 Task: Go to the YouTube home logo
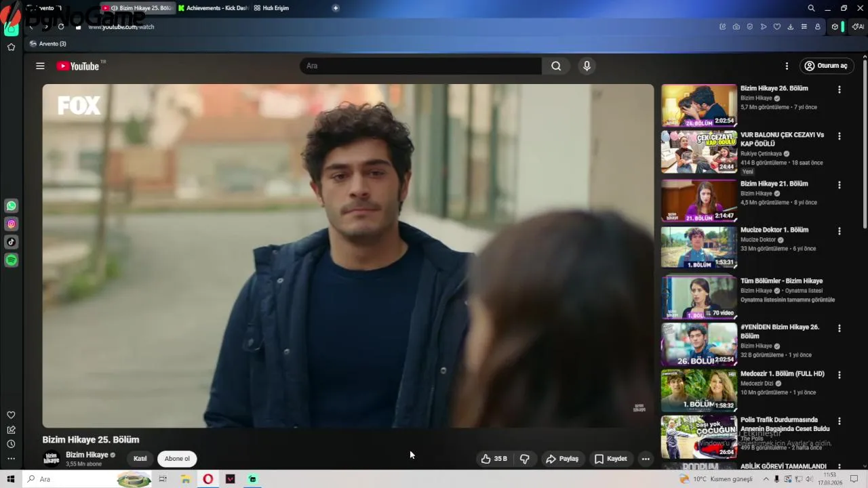[x=78, y=66]
